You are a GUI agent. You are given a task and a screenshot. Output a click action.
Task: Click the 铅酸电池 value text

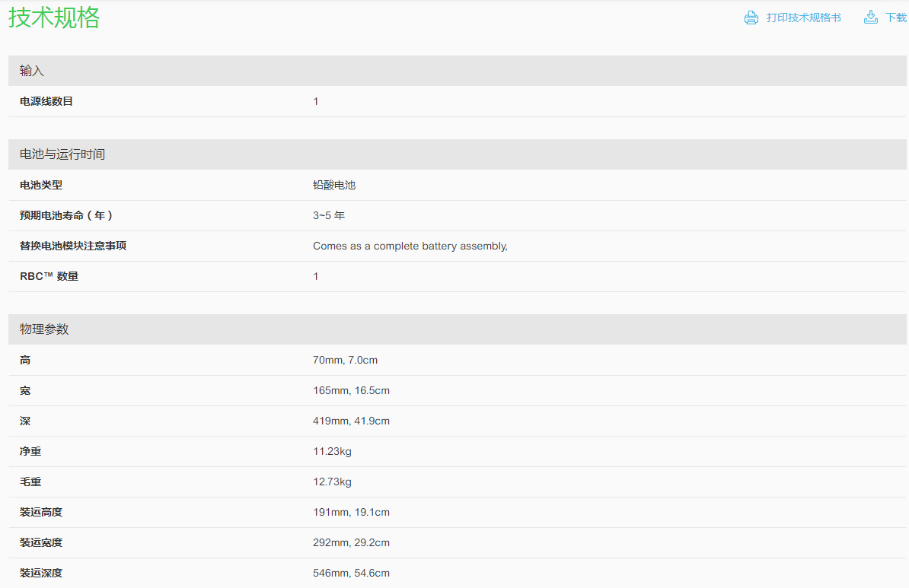coord(334,185)
